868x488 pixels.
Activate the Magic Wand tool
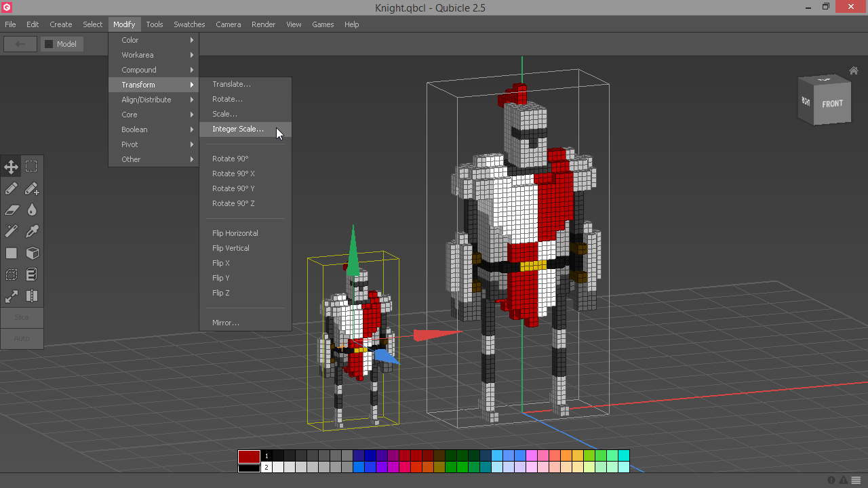[x=12, y=232]
